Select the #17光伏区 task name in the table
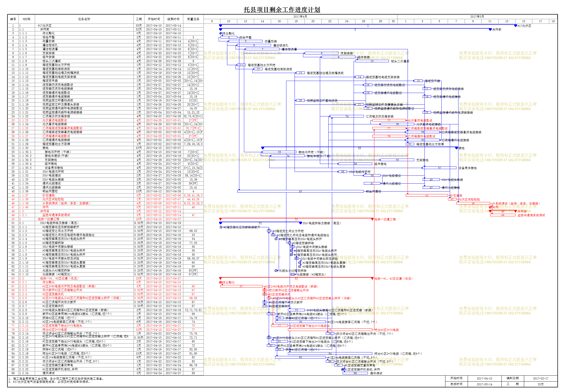Screen dimensions: 561x392 tap(45, 26)
